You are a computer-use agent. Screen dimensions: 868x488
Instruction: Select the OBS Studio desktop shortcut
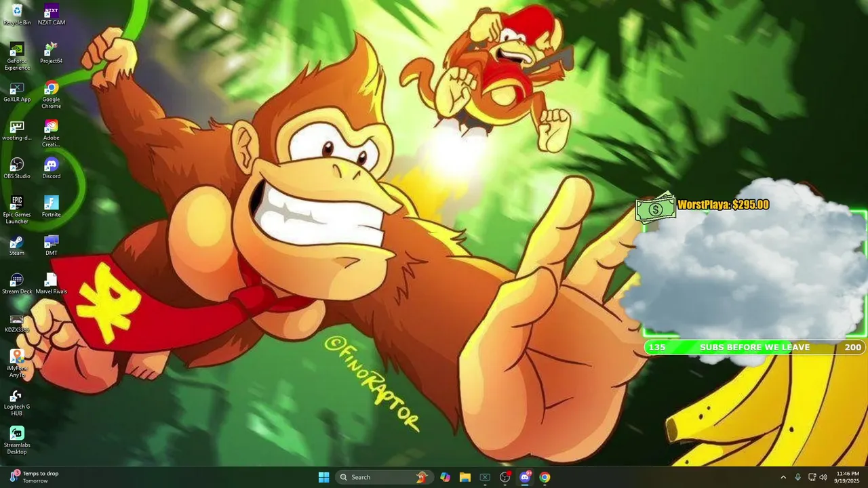pyautogui.click(x=17, y=169)
